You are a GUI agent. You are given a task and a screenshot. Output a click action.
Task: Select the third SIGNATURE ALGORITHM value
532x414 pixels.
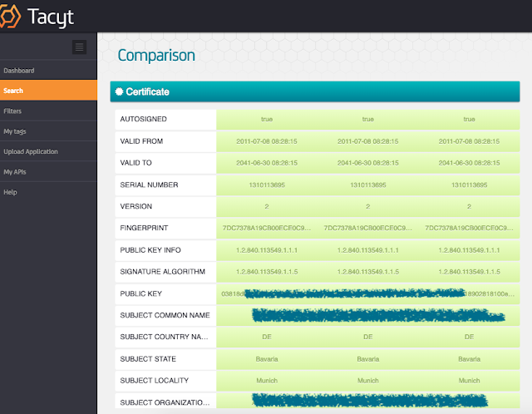[469, 271]
